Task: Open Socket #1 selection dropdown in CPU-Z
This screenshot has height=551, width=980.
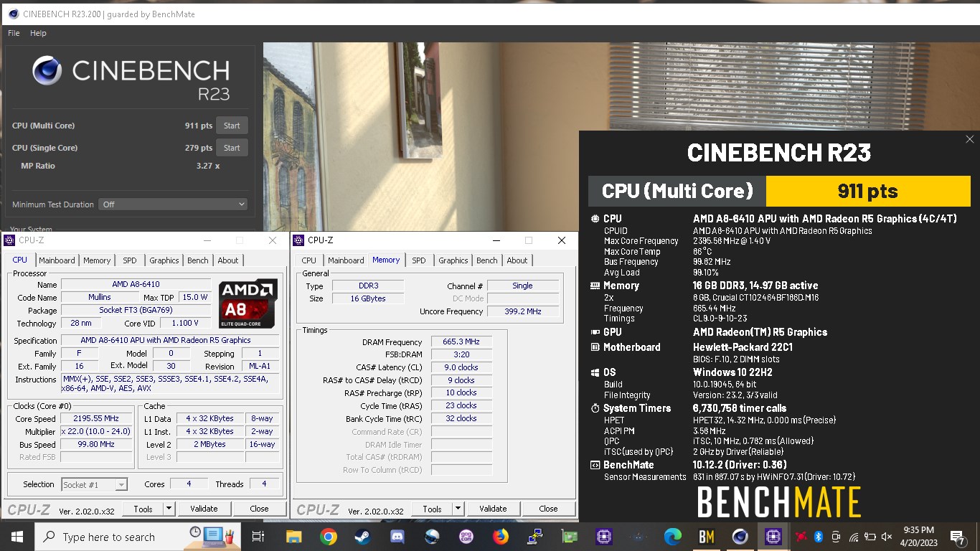Action: coord(94,485)
